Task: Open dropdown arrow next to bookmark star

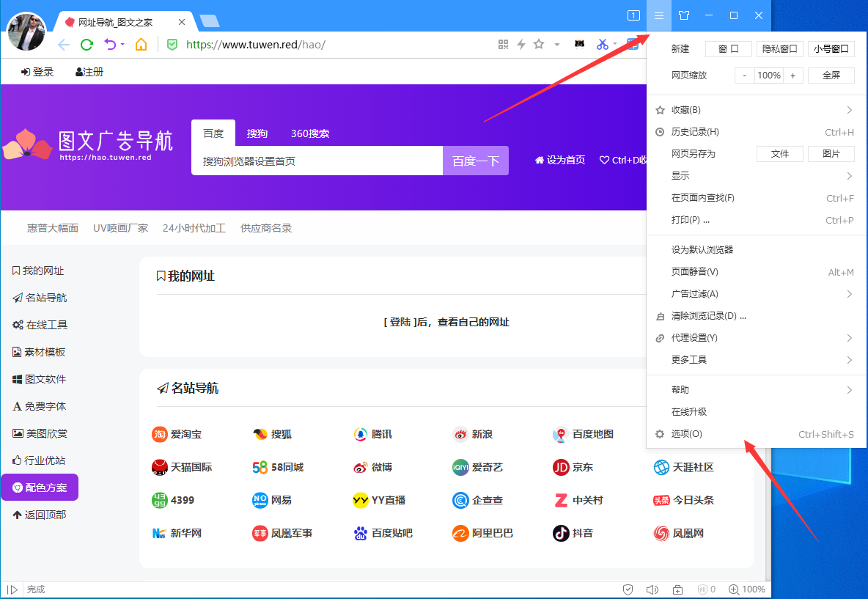Action: click(557, 44)
